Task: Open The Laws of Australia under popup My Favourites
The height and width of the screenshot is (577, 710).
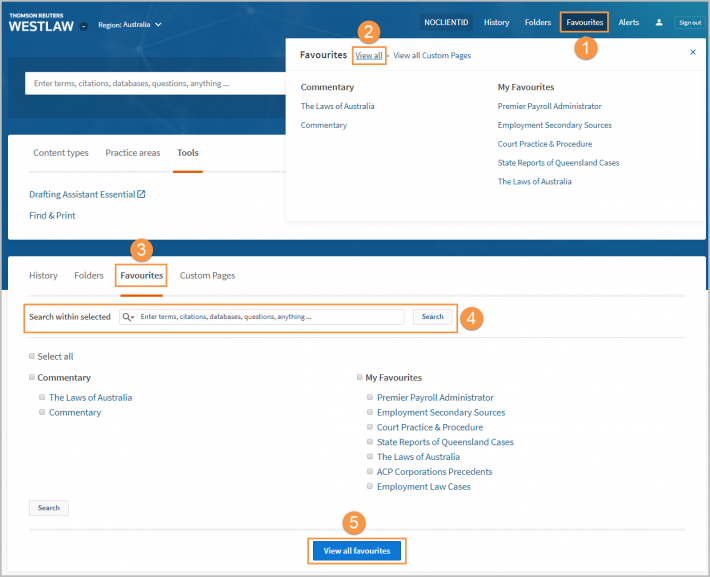Action: (534, 182)
